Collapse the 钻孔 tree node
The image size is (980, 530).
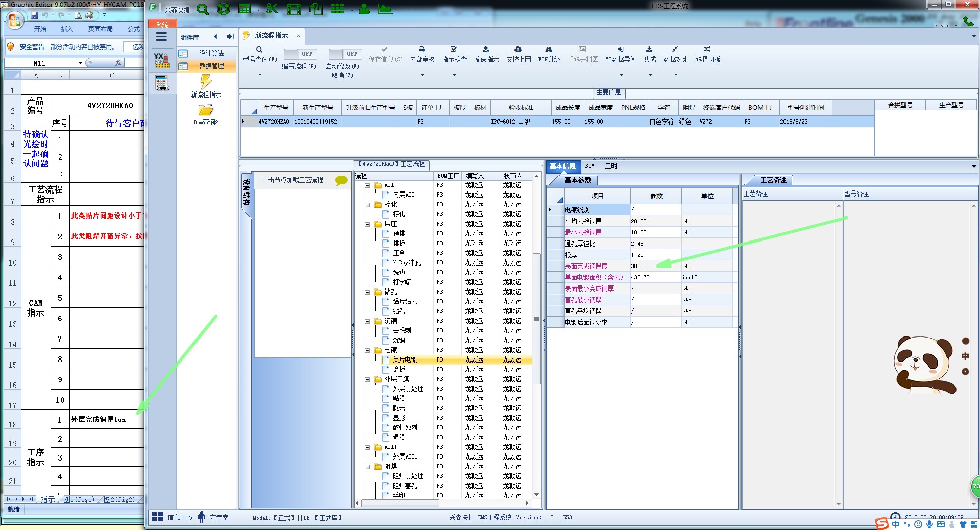(x=367, y=292)
